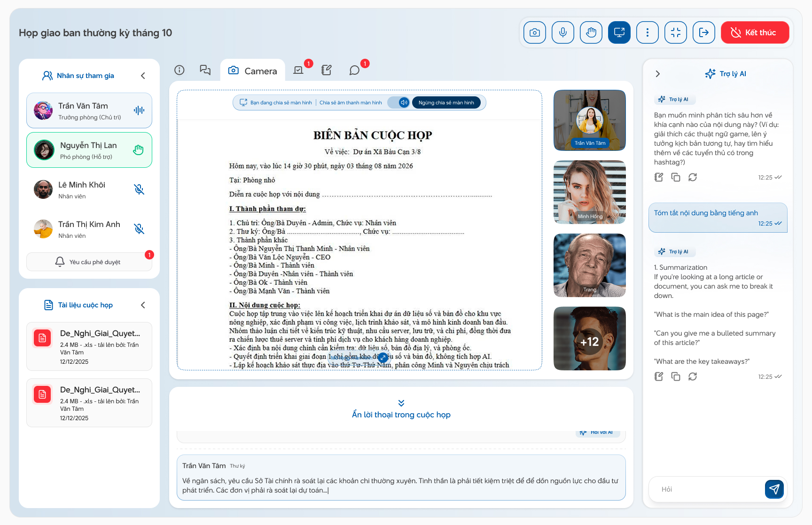Image resolution: width=812 pixels, height=525 pixels.
Task: Click the Hỏi với AI chip
Action: 598,432
